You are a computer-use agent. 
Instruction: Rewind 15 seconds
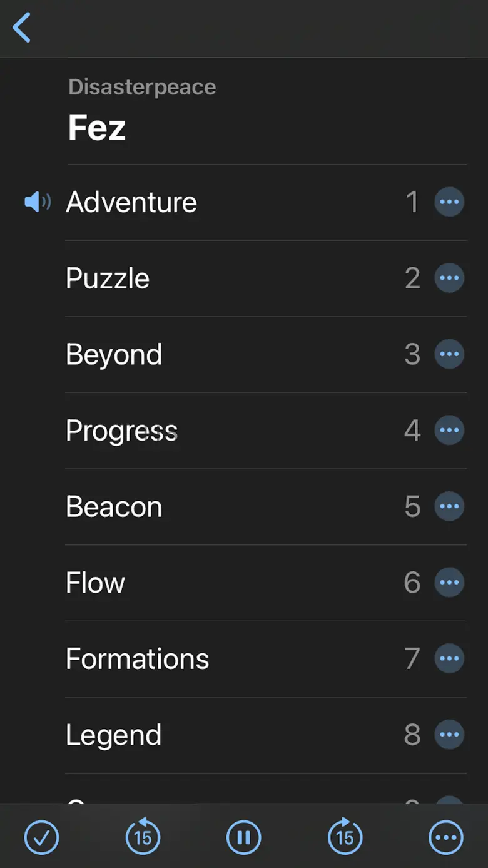(143, 837)
